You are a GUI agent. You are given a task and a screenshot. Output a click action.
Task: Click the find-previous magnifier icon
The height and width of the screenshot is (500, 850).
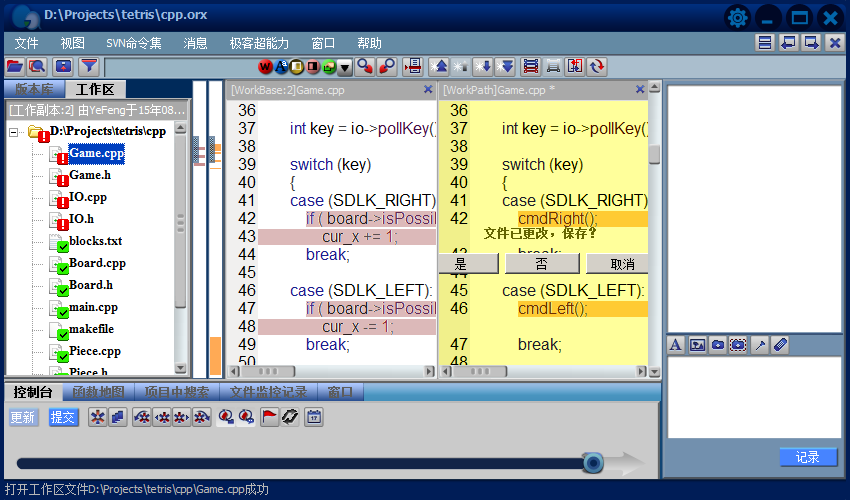387,67
